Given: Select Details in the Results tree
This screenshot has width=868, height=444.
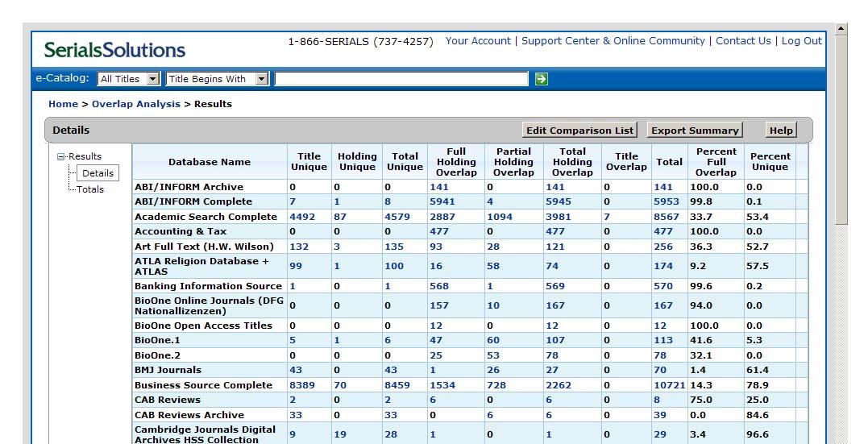Looking at the screenshot, I should click(98, 173).
